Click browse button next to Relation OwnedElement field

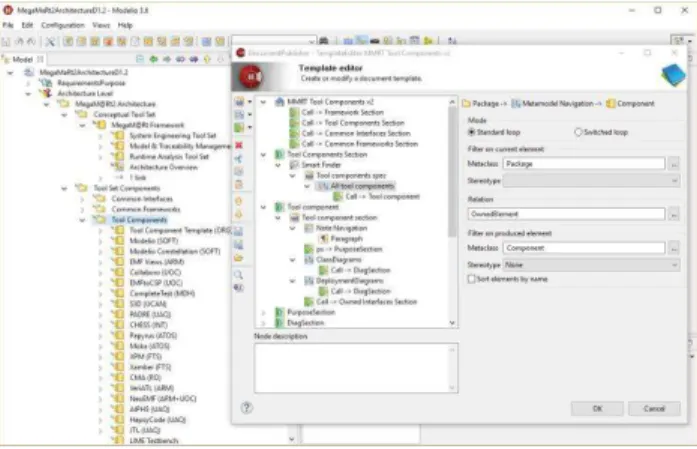pyautogui.click(x=674, y=214)
